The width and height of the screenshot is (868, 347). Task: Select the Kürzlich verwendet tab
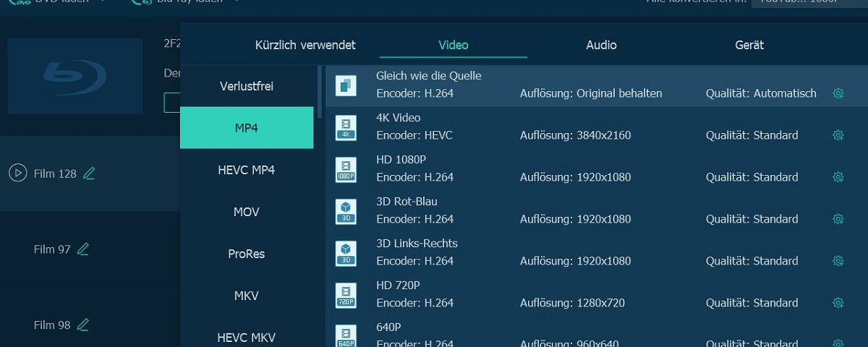tap(305, 45)
